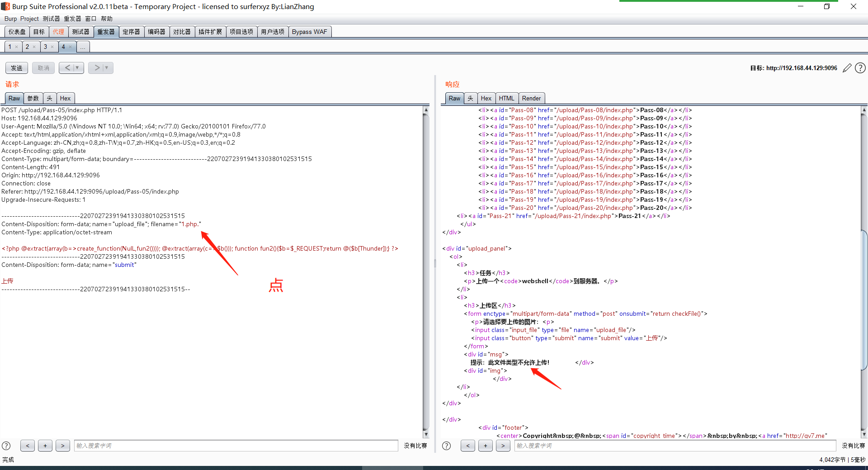868x470 pixels.
Task: Show response Hex tab
Action: click(486, 98)
